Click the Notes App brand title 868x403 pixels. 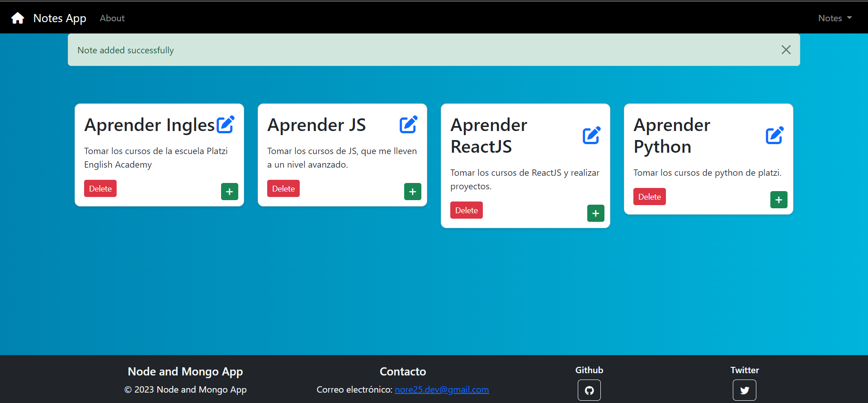60,18
